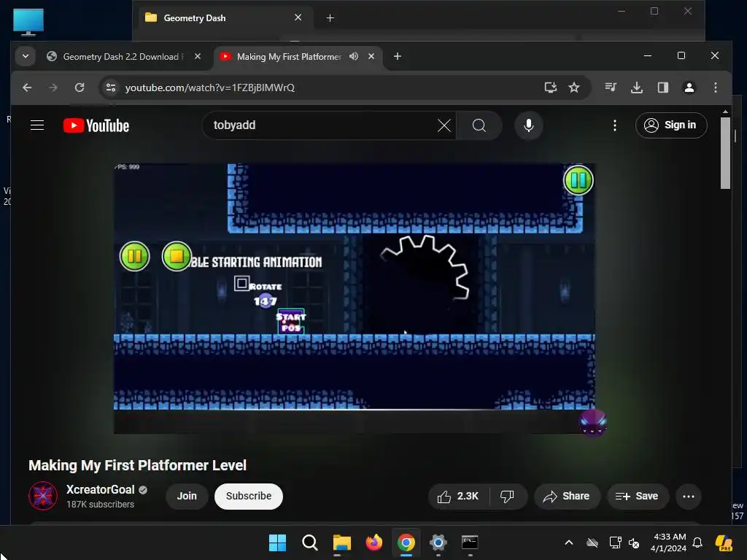Expand hidden system tray icons chevron

[x=569, y=542]
